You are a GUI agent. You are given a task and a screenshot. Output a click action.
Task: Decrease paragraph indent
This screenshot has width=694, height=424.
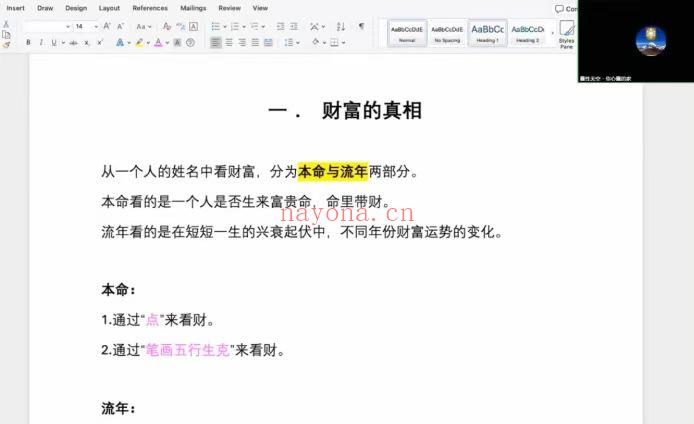click(x=280, y=27)
